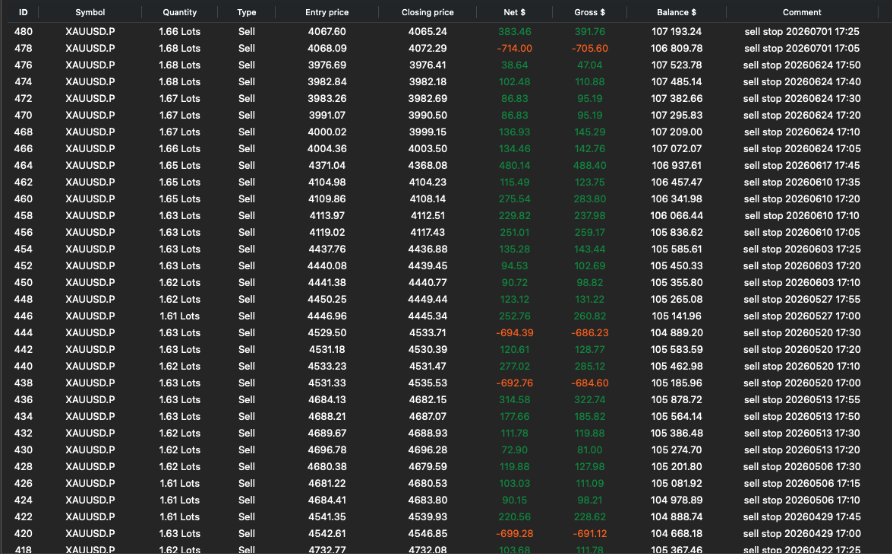Select trade ID 442
Viewport: 892px width, 554px height.
pyautogui.click(x=23, y=350)
